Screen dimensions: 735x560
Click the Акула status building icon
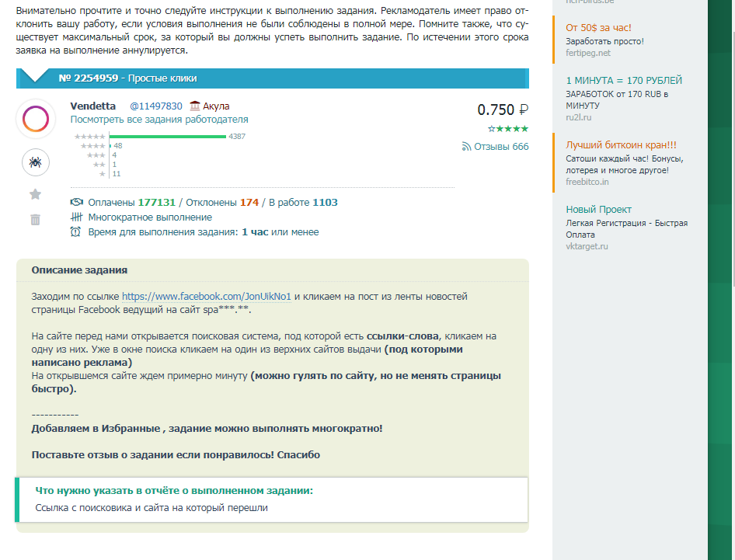click(x=195, y=106)
